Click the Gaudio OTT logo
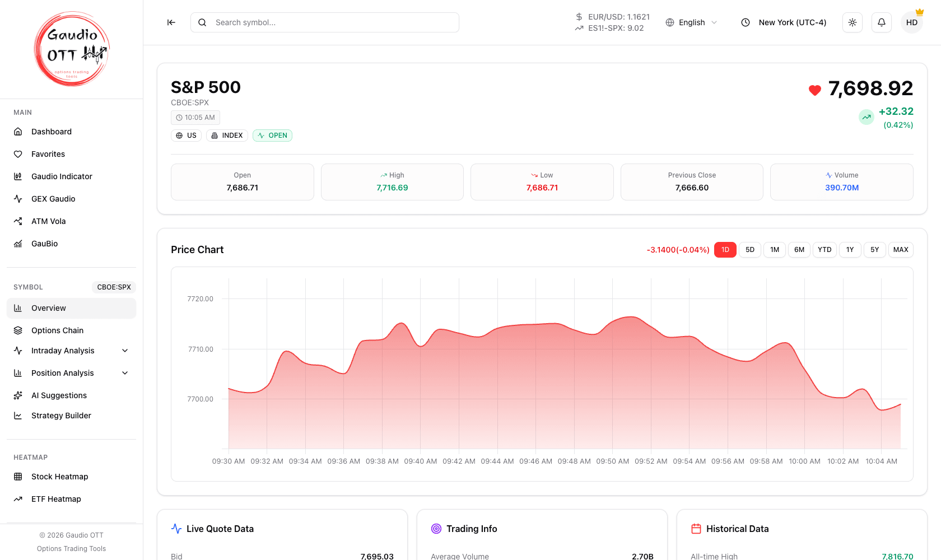This screenshot has height=560, width=941. pyautogui.click(x=72, y=49)
